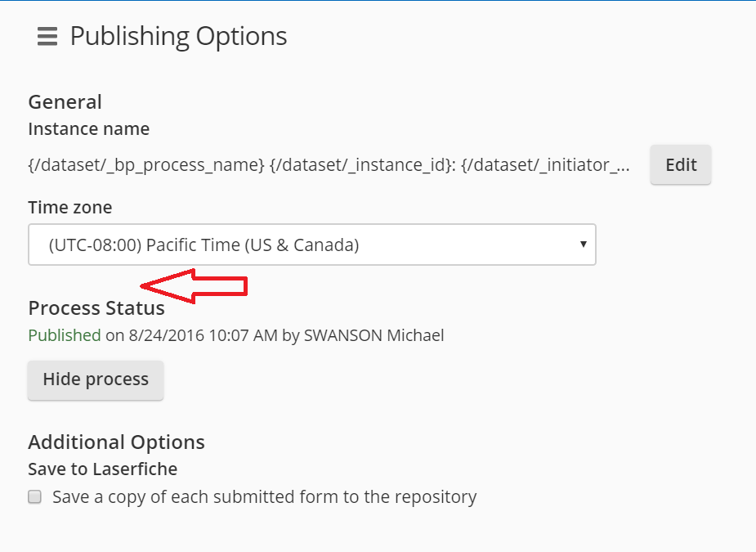Click the Time zone field label

(x=70, y=208)
